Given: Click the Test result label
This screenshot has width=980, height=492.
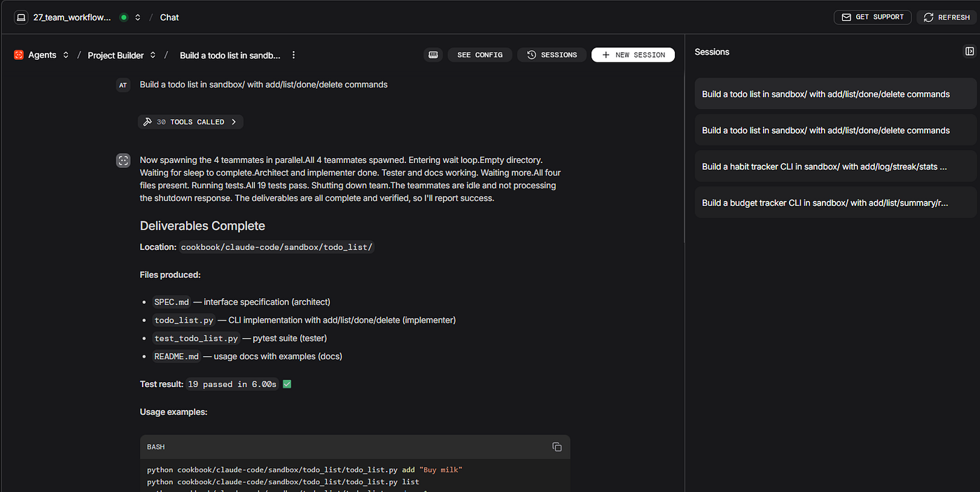Looking at the screenshot, I should click(x=162, y=384).
